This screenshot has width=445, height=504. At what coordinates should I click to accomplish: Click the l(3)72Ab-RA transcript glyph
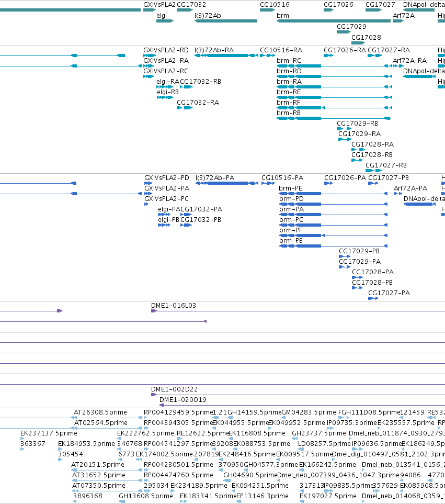226,55
